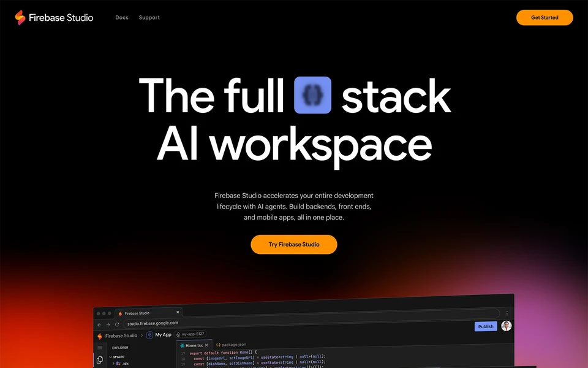Click the Firebase Studio flame logo icon
Screen dimensions: 588x368
[20, 17]
